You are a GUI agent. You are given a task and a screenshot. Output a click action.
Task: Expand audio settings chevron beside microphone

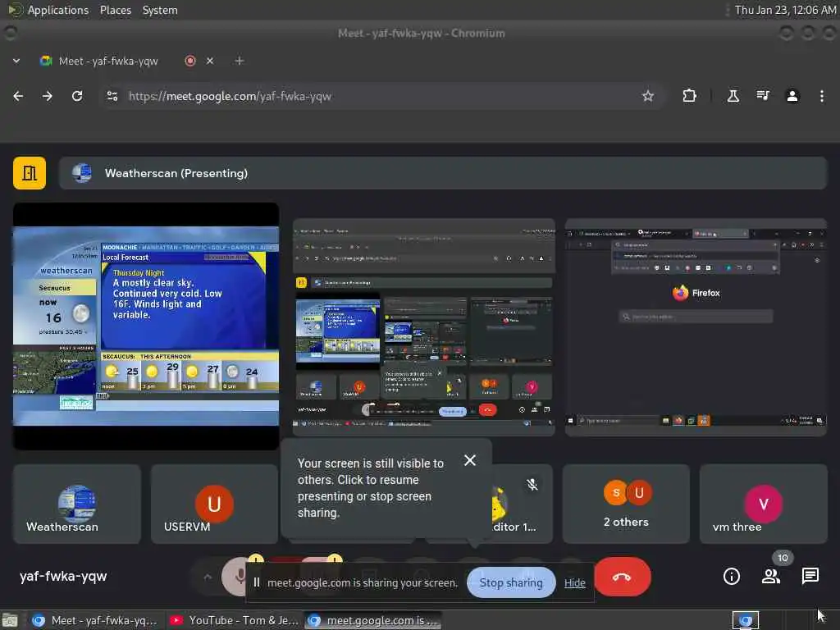[x=208, y=577]
